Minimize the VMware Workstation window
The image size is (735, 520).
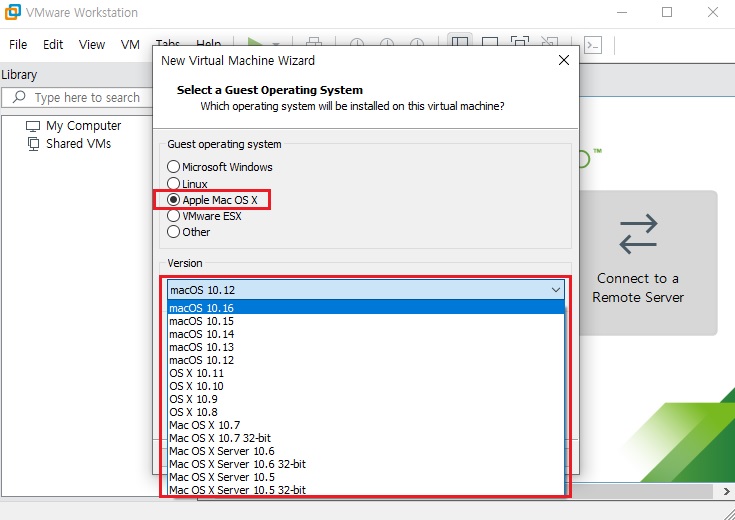[622, 12]
